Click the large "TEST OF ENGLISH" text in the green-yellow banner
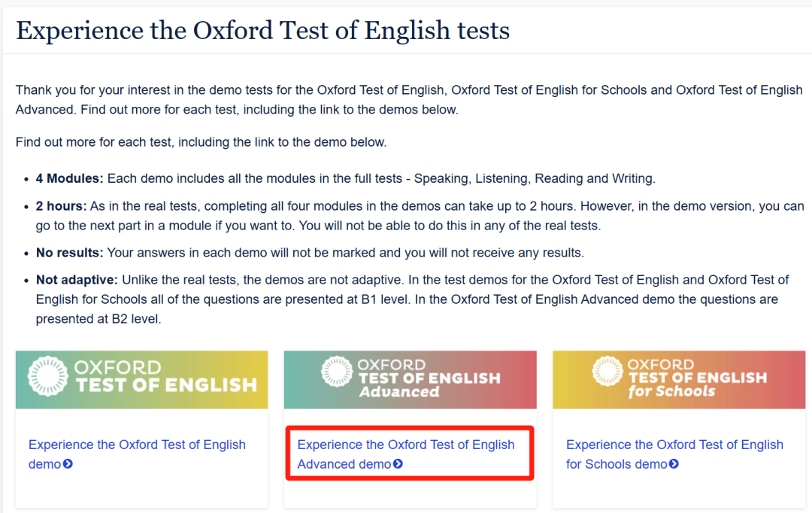This screenshot has width=812, height=513. coord(165,385)
